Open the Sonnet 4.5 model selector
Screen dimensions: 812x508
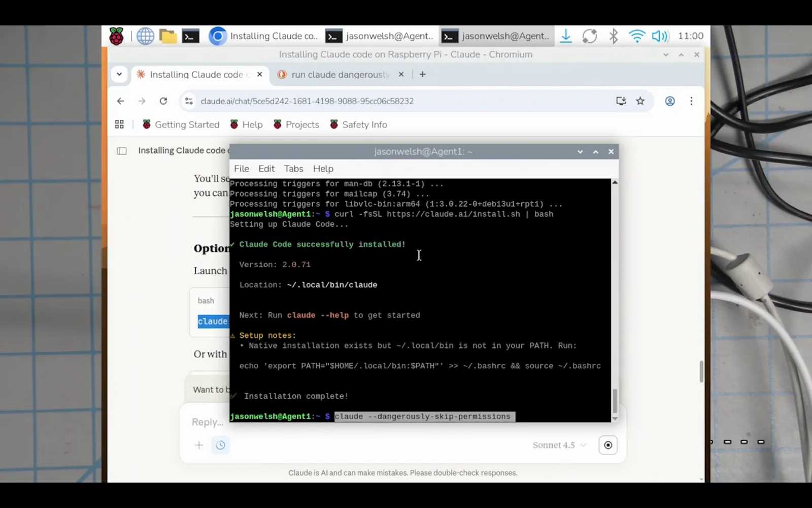pos(559,445)
